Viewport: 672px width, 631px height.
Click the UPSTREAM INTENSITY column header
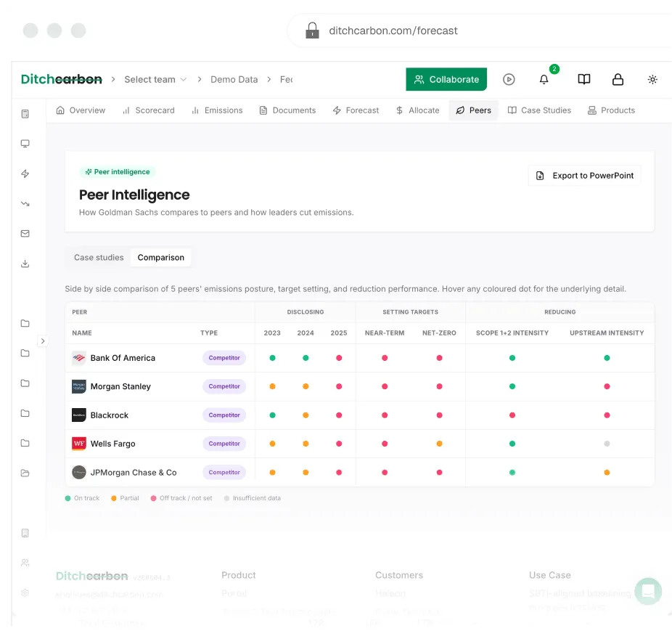(607, 333)
